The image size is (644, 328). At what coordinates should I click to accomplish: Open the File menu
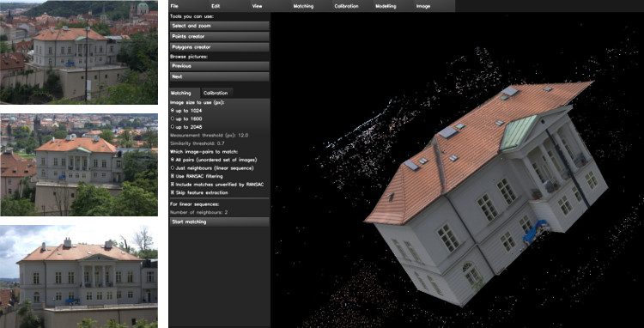[x=189, y=6]
